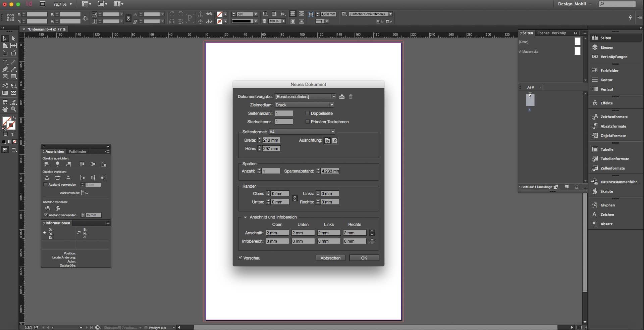Select the Zoom tool magnifier
The width and height of the screenshot is (644, 330).
(x=13, y=109)
